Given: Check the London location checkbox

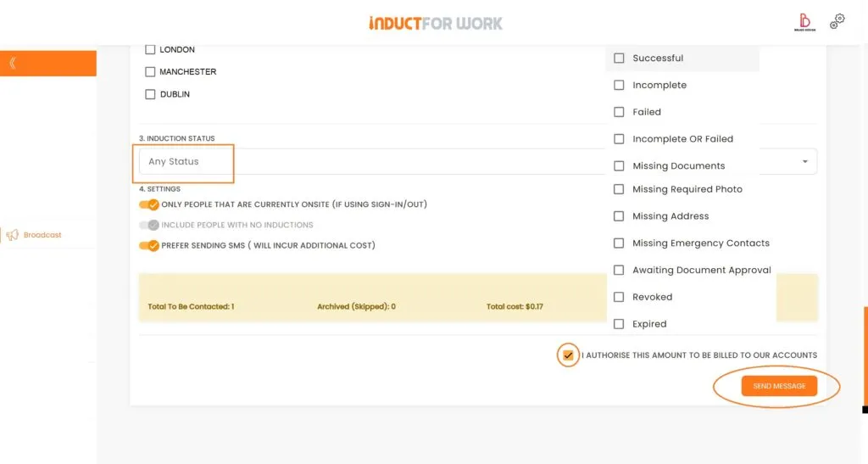Looking at the screenshot, I should point(150,49).
